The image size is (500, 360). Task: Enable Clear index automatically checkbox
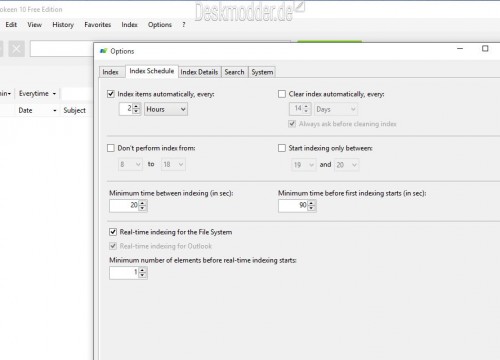coord(282,94)
